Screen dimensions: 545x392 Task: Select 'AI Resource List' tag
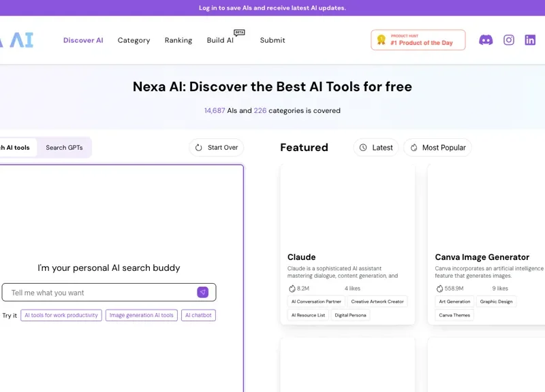pyautogui.click(x=308, y=315)
